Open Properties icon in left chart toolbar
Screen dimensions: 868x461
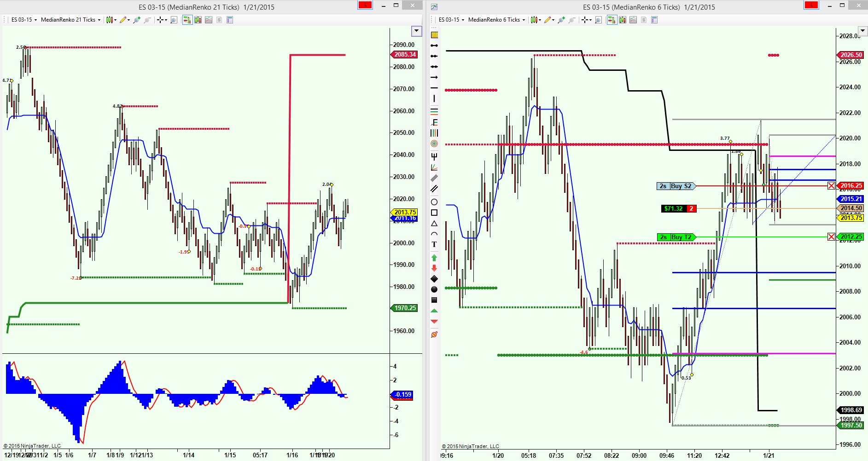point(230,20)
